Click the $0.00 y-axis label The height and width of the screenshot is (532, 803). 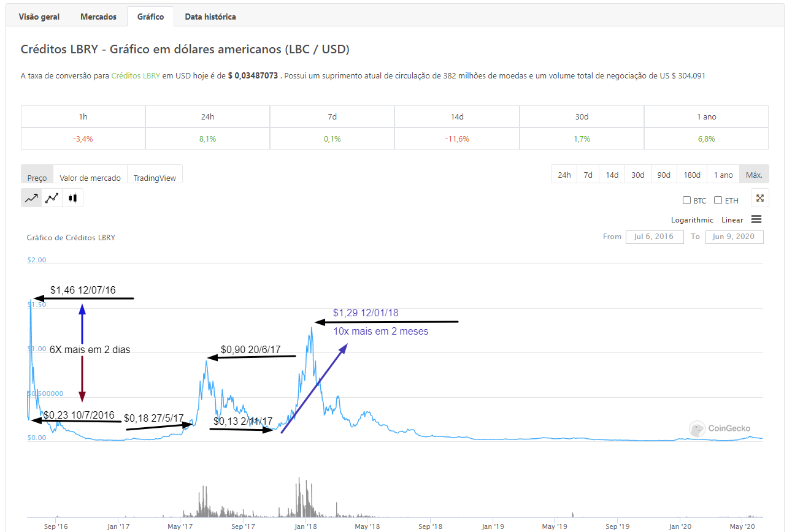coord(37,438)
